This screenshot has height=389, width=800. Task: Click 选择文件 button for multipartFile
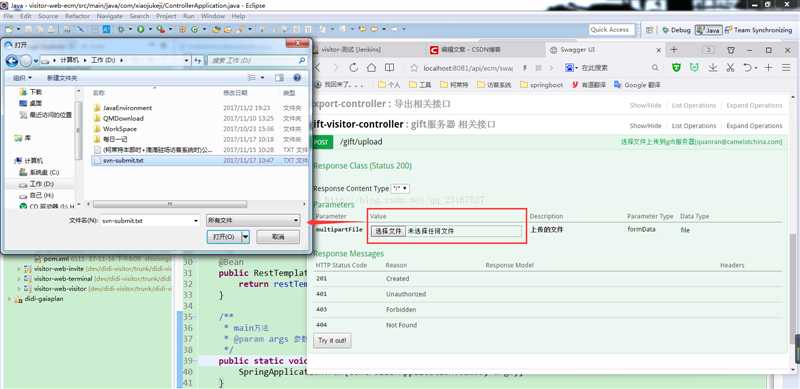click(x=389, y=231)
